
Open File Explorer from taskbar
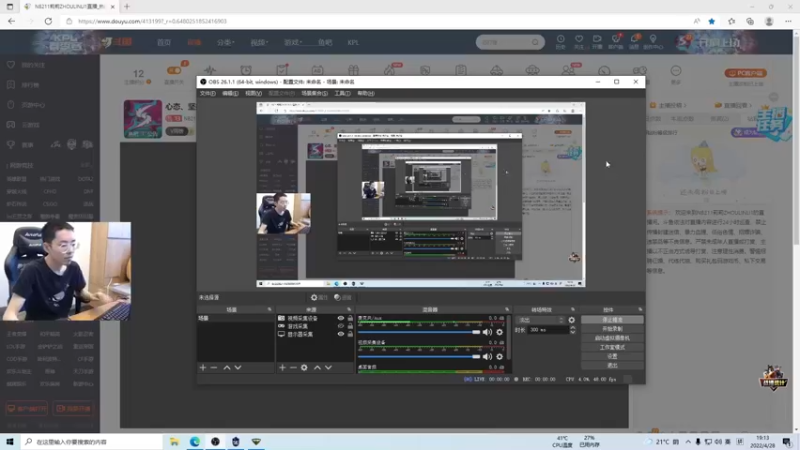[174, 441]
